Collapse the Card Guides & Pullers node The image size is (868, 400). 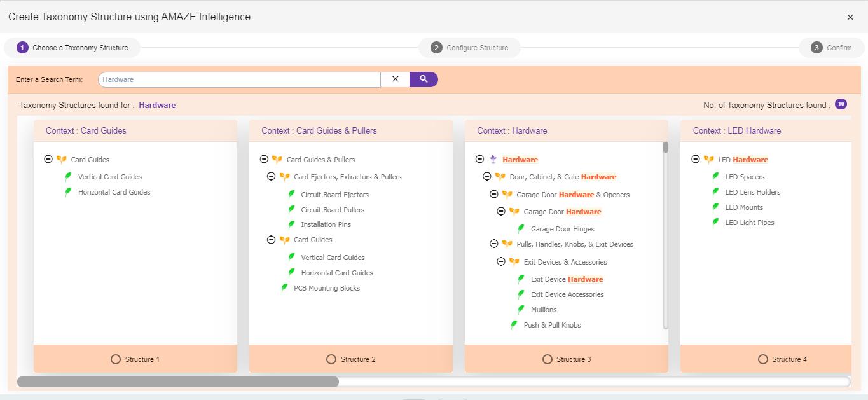click(264, 159)
